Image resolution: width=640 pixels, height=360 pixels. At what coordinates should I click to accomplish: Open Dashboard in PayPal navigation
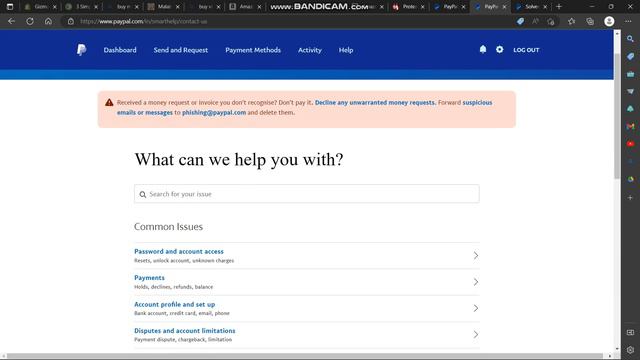point(120,50)
